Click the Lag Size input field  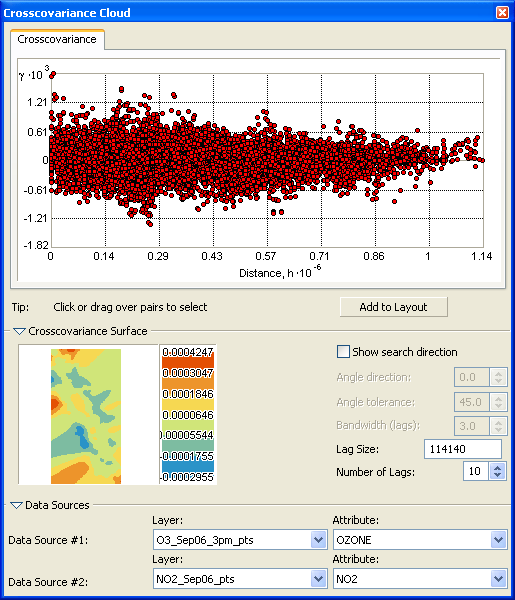pyautogui.click(x=463, y=449)
